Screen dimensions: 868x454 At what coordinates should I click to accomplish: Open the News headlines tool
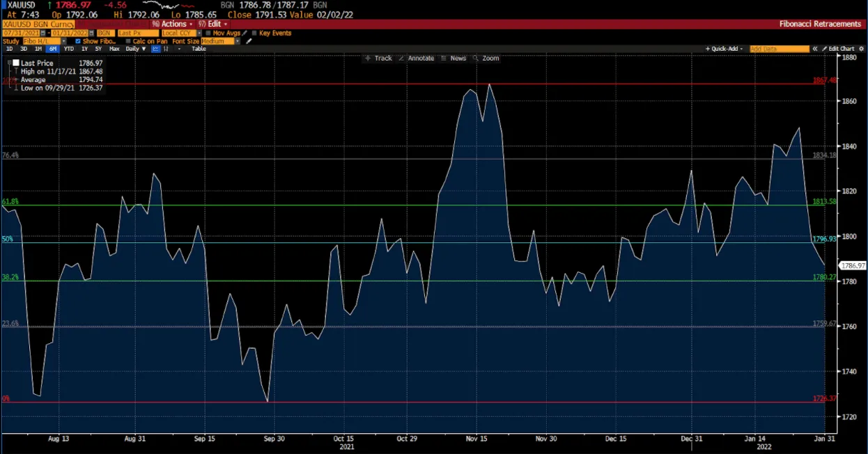[x=458, y=58]
